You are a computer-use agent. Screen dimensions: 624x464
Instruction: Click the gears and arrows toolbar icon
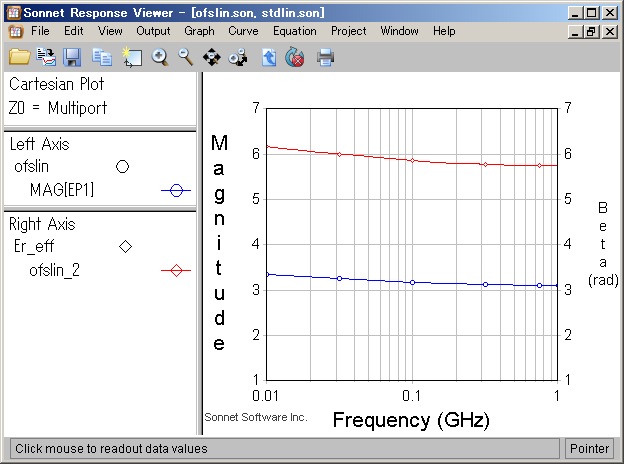pos(238,57)
